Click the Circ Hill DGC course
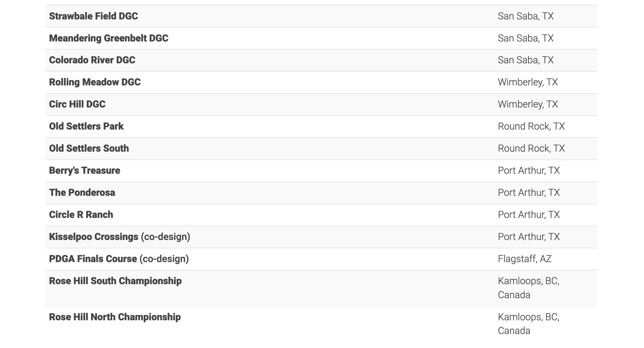Viewport: 644px width, 348px height. [x=77, y=104]
